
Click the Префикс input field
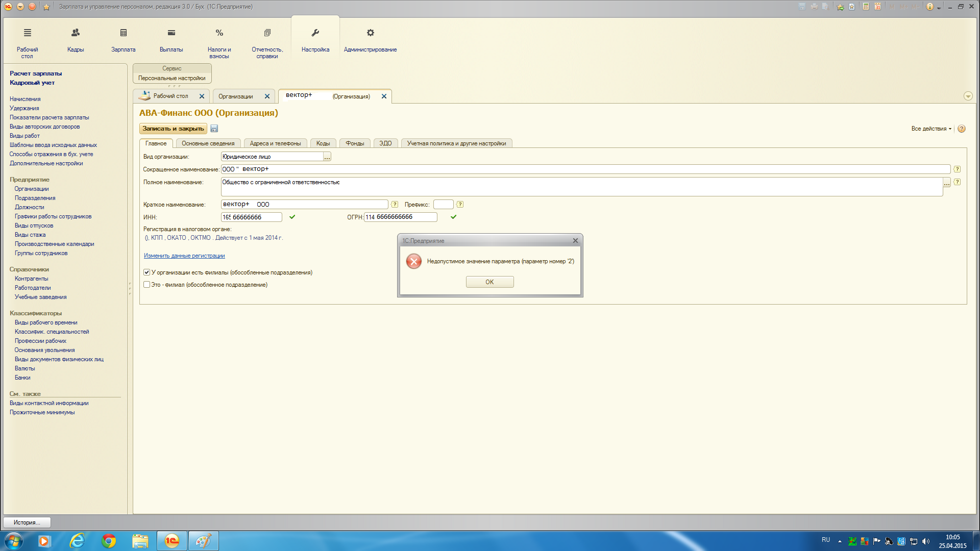(x=444, y=204)
